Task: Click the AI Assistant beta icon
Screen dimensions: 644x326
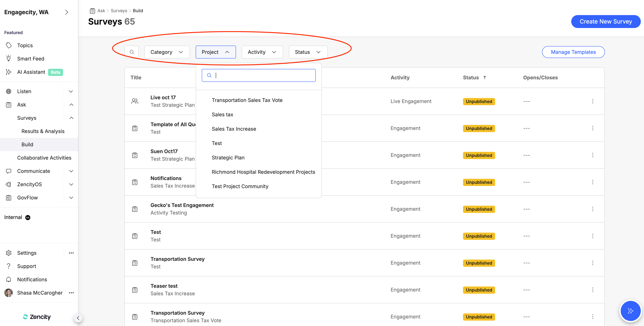Action: point(8,72)
